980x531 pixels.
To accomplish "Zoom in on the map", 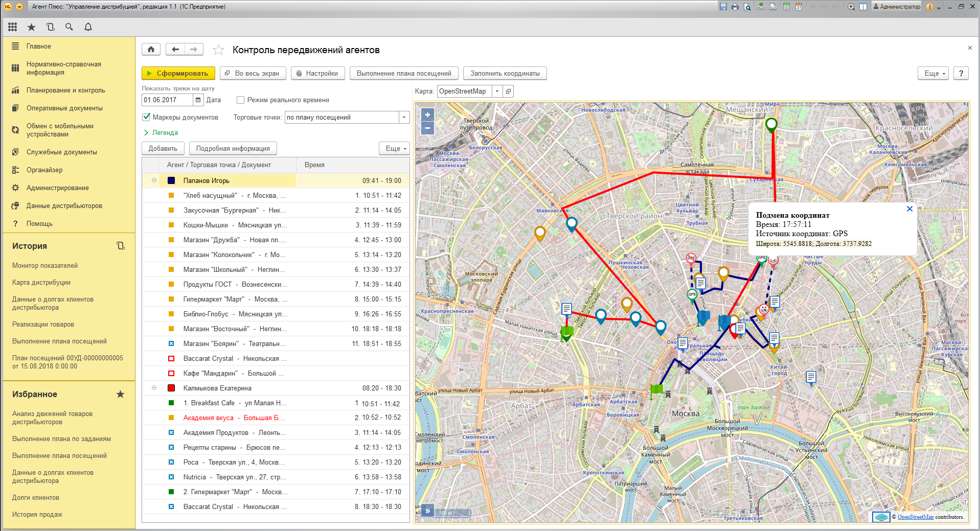I will (427, 115).
